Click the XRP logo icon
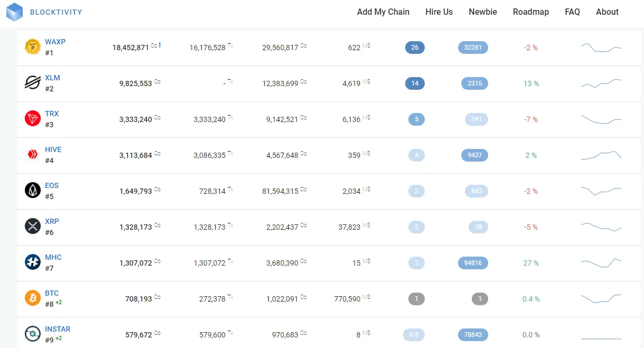This screenshot has height=348, width=644. click(x=33, y=227)
